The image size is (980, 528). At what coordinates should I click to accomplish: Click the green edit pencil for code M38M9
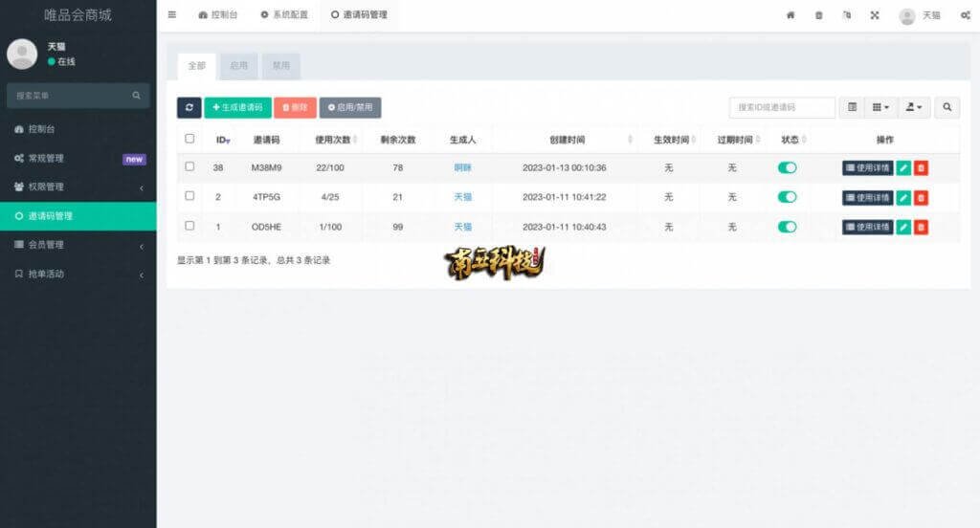tap(903, 168)
